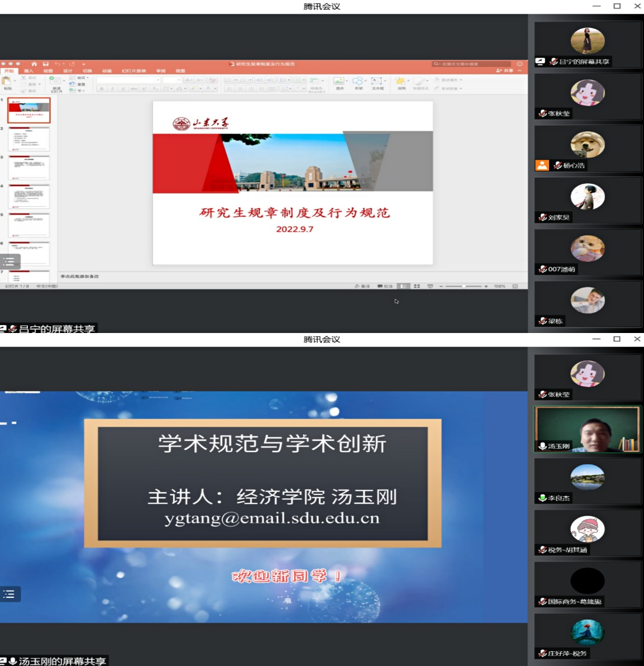Click the 形状 shapes icon
Viewport: 644px width, 666px height.
coord(359,83)
